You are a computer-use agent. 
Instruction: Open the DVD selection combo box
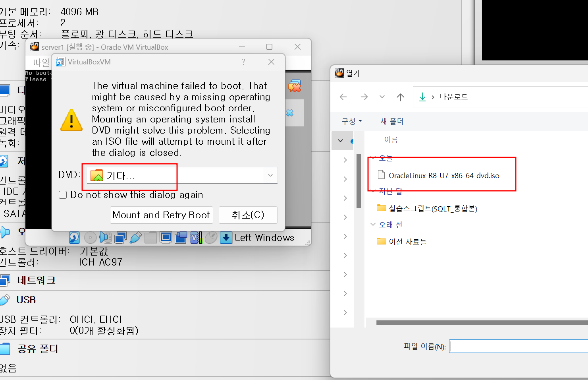point(182,175)
